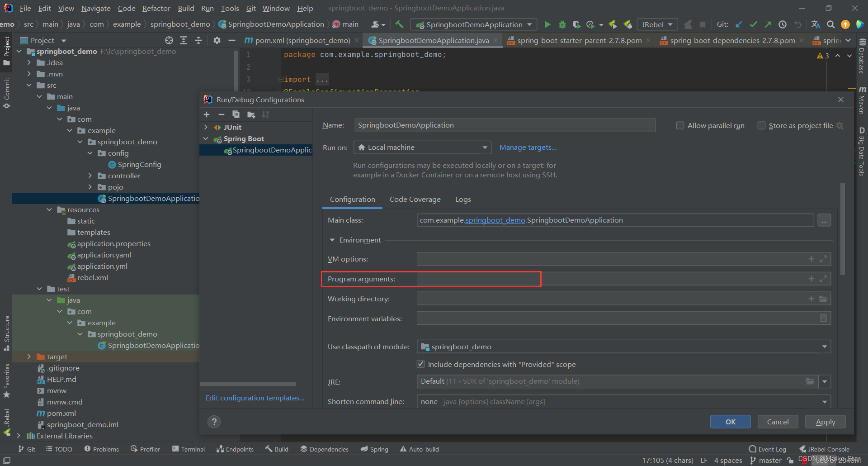Open Project panel settings gear
The height and width of the screenshot is (466, 868).
click(217, 40)
